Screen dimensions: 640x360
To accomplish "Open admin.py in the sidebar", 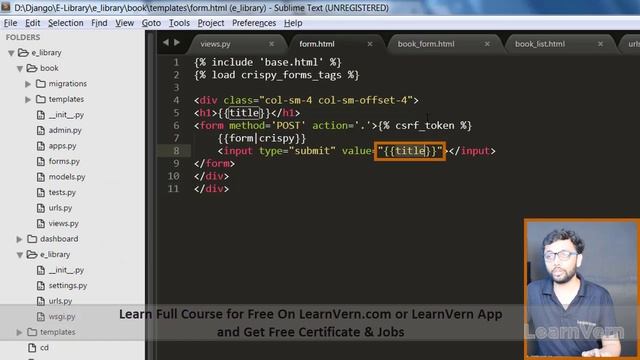I will coord(65,130).
